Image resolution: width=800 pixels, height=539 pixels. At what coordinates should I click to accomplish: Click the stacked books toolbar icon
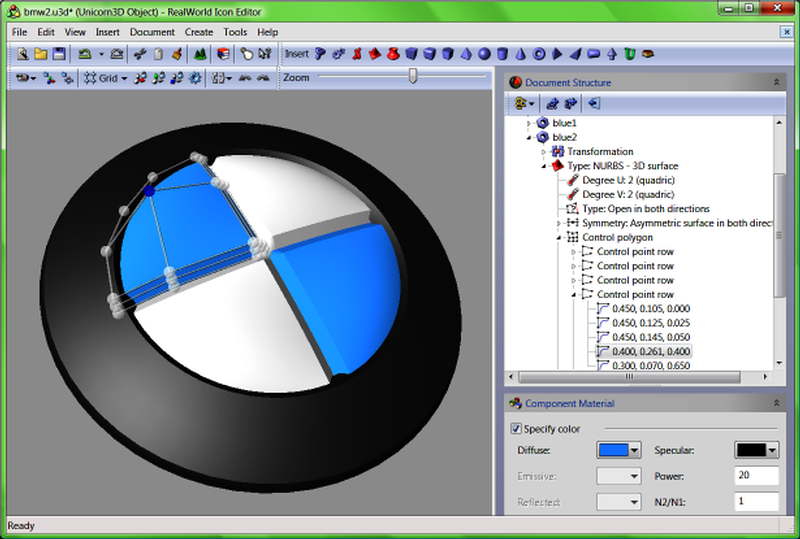(x=223, y=54)
